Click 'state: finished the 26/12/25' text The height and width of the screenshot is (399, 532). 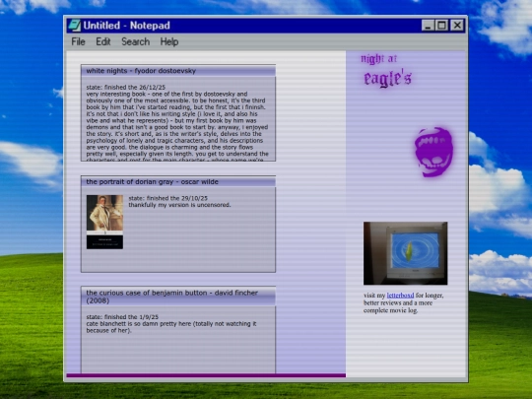[126, 88]
